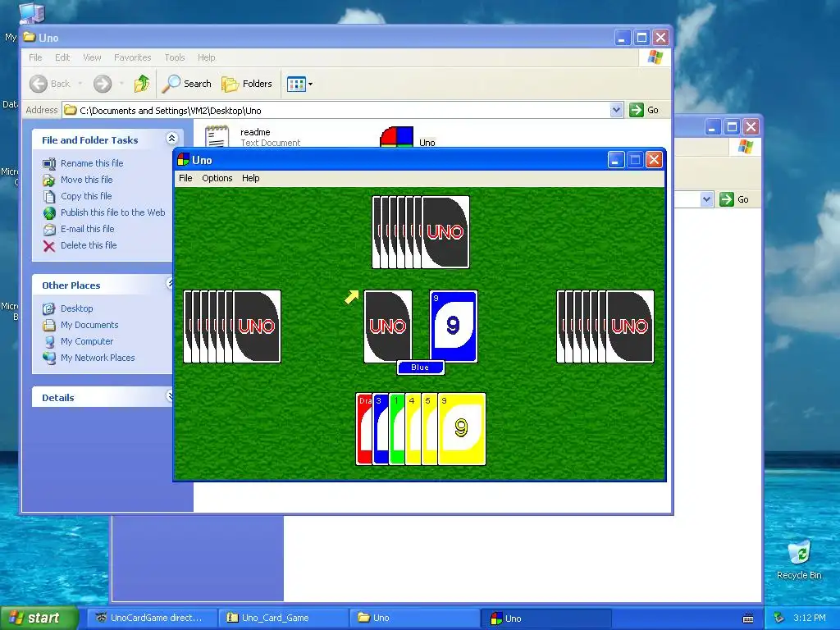Click the left opponent's card stack

click(x=232, y=326)
